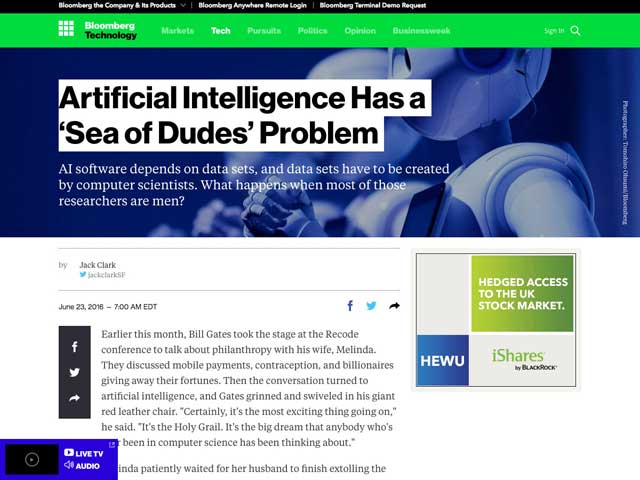Click the Sign In link
640x480 pixels.
pyautogui.click(x=554, y=31)
